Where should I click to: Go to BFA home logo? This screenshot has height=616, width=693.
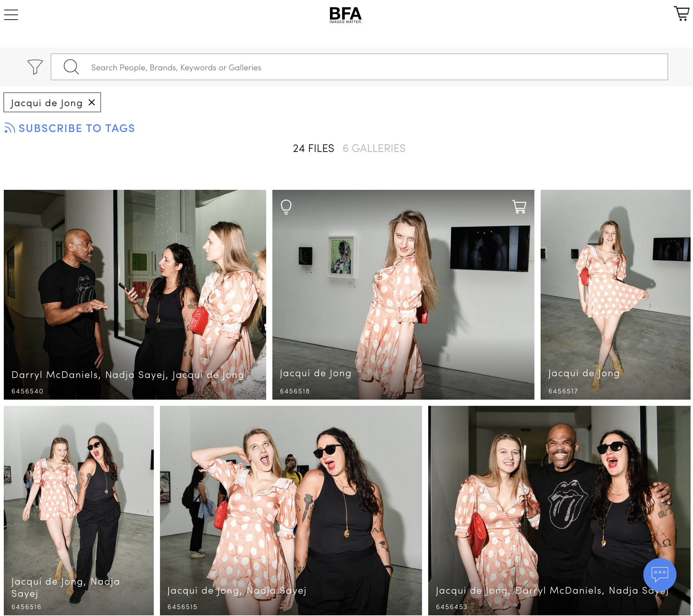point(345,15)
